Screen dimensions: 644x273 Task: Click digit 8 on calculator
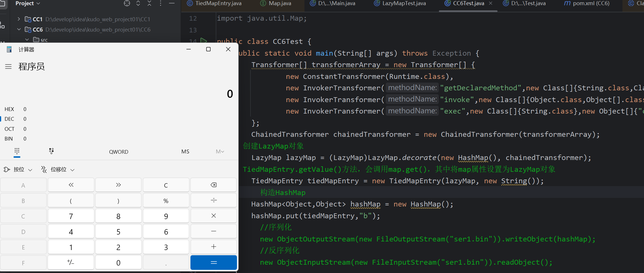(x=118, y=216)
